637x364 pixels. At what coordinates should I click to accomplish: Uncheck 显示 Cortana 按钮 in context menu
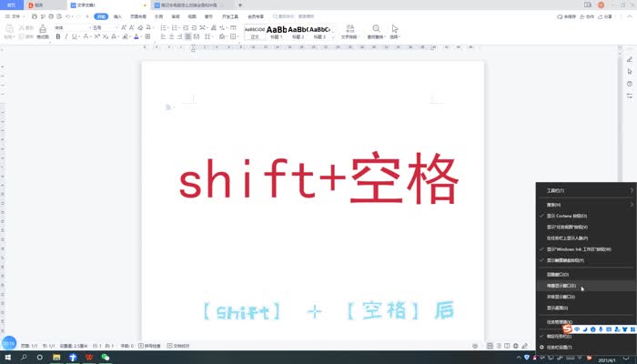point(585,217)
